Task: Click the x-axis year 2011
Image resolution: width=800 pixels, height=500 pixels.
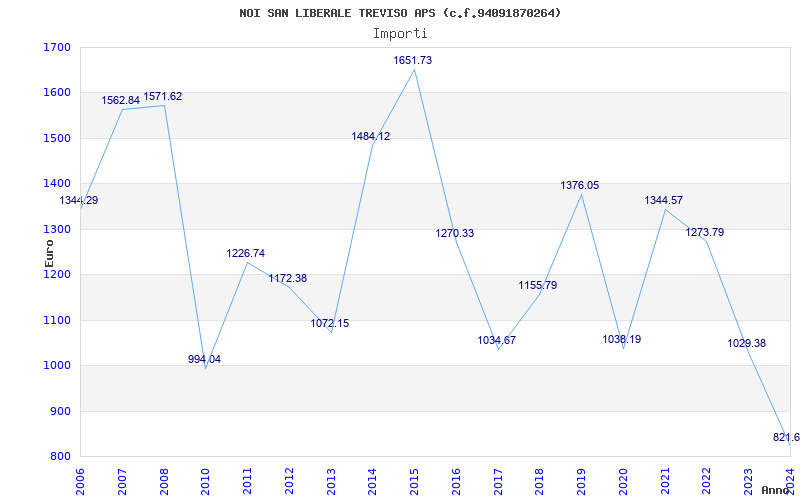Action: point(247,482)
